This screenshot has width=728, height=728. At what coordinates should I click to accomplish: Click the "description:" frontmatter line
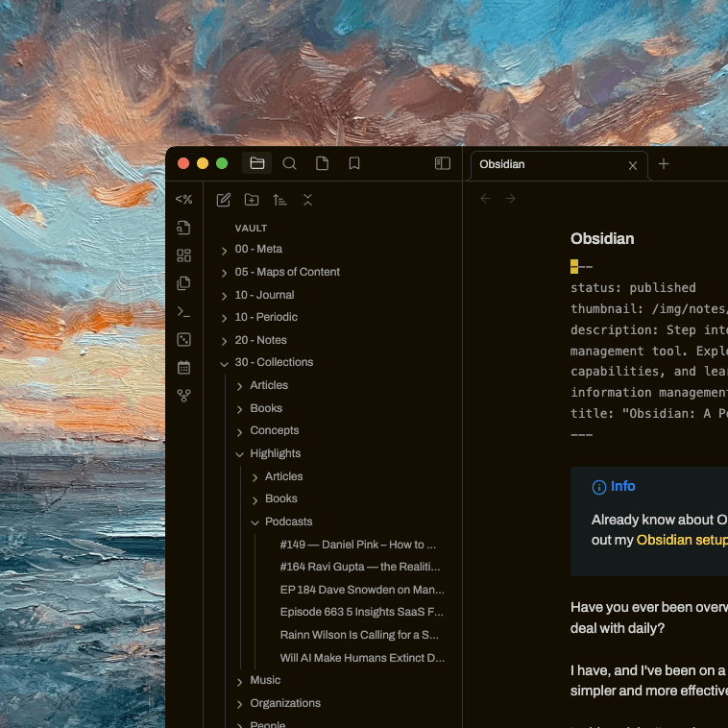[x=649, y=330]
